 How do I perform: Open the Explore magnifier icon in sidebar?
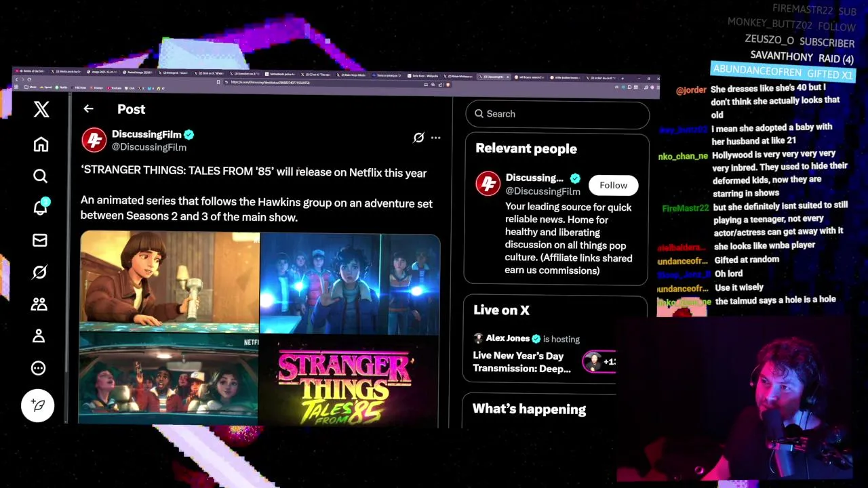40,176
